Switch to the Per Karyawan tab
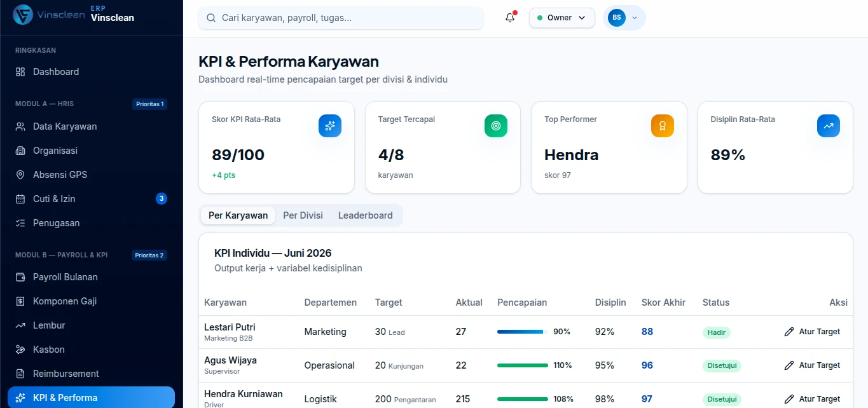Image resolution: width=868 pixels, height=408 pixels. [x=238, y=215]
